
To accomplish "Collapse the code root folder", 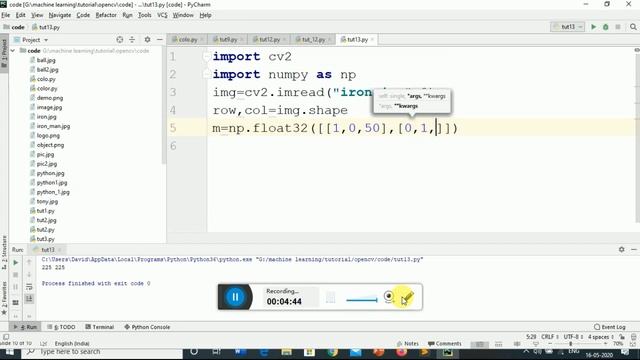I will [13, 51].
